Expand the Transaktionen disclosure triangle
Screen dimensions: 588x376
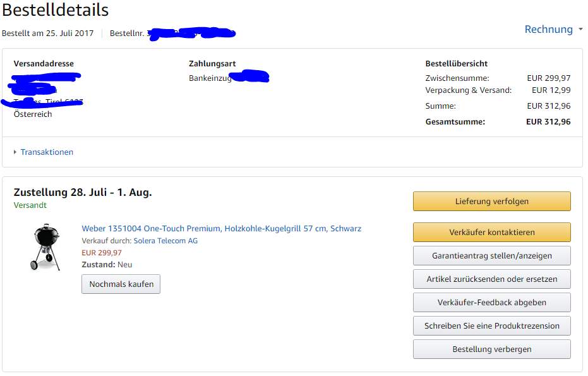15,152
